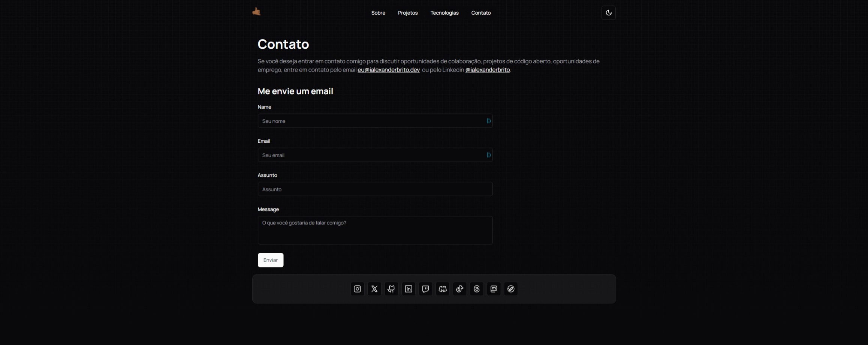This screenshot has width=868, height=345.
Task: Toggle the dark mode moon button
Action: point(608,13)
